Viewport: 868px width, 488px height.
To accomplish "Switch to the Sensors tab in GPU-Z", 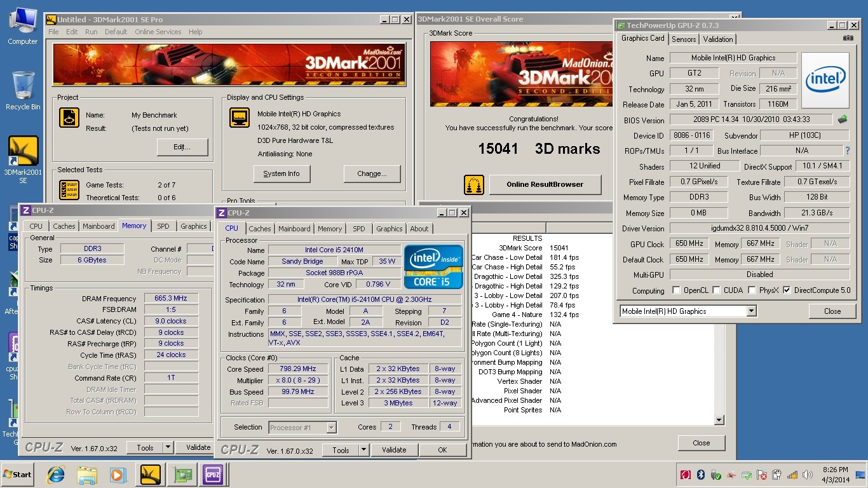I will [684, 39].
